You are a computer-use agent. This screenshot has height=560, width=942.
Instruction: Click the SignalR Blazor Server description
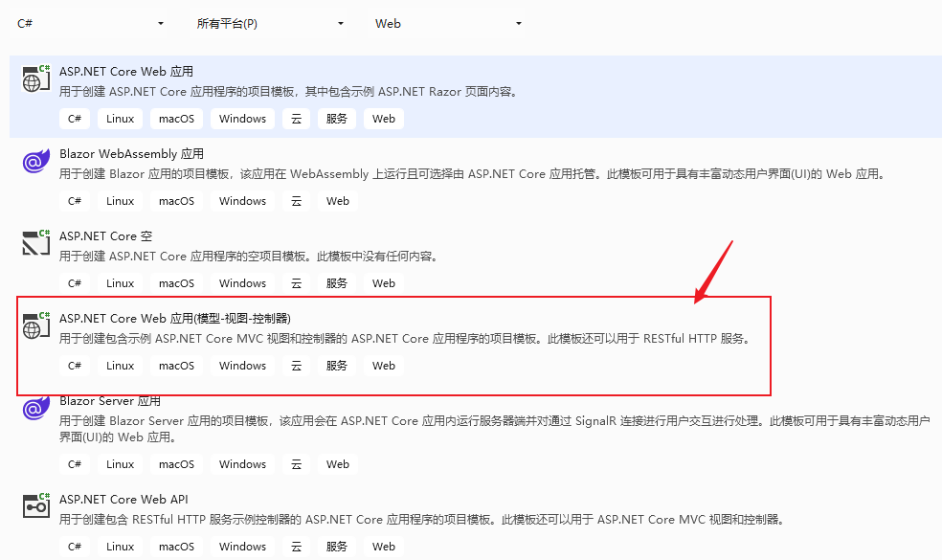pyautogui.click(x=494, y=429)
